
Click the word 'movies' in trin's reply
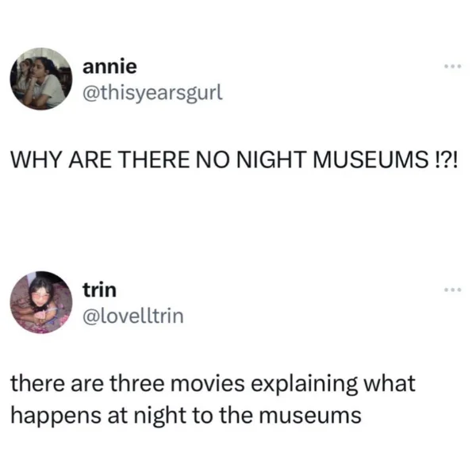coord(208,383)
